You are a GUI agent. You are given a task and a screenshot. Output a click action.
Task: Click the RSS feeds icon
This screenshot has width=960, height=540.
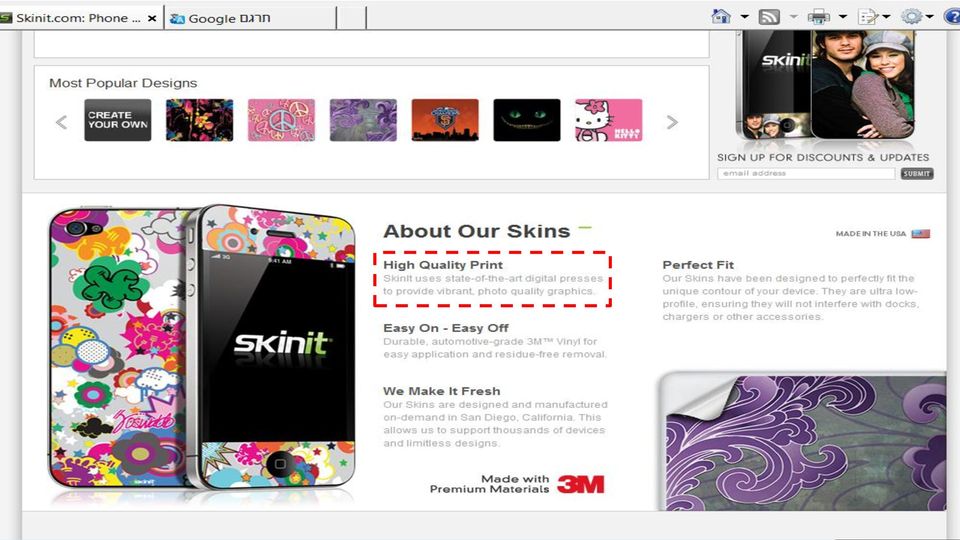tap(769, 17)
